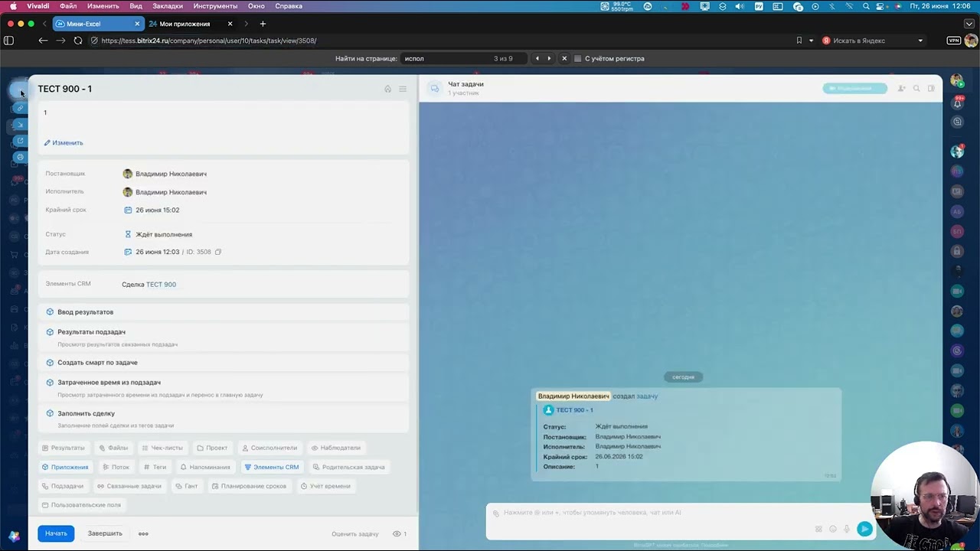This screenshot has height=551, width=980.
Task: Toggle the chat side panel icon
Action: pyautogui.click(x=931, y=89)
